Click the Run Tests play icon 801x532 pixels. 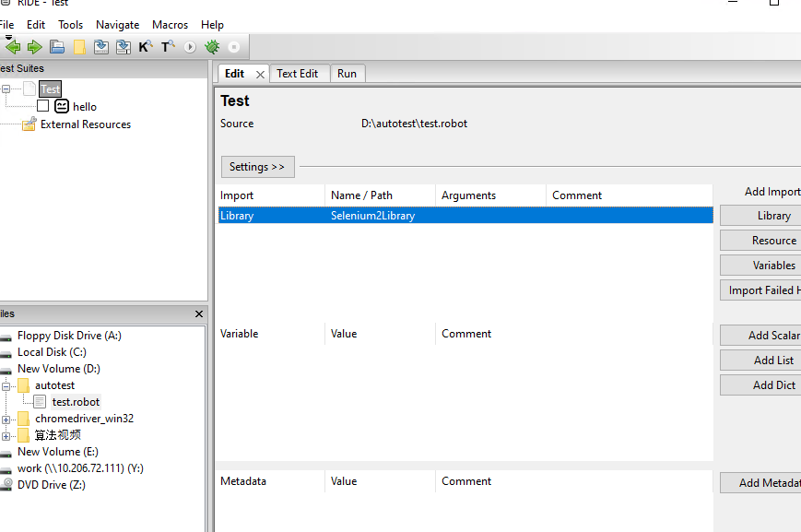[190, 47]
